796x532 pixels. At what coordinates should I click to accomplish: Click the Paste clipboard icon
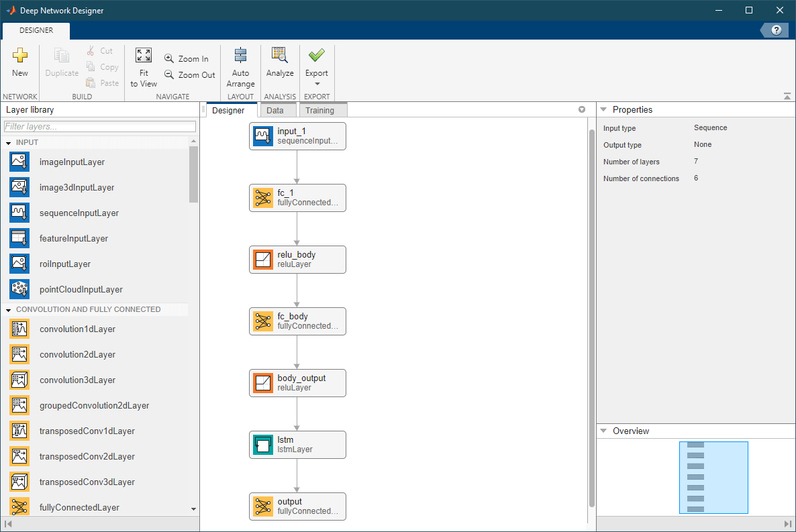(91, 83)
